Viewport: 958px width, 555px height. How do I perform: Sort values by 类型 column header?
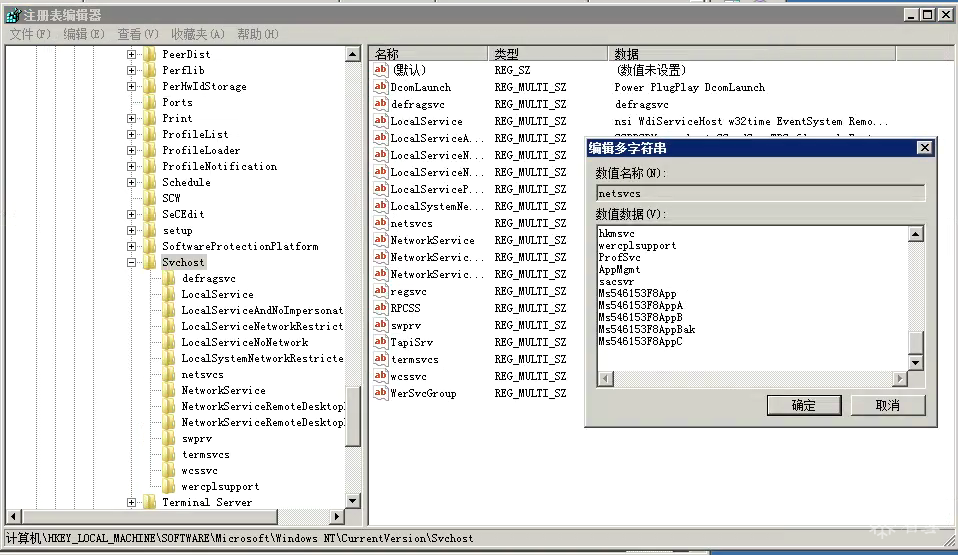click(548, 54)
